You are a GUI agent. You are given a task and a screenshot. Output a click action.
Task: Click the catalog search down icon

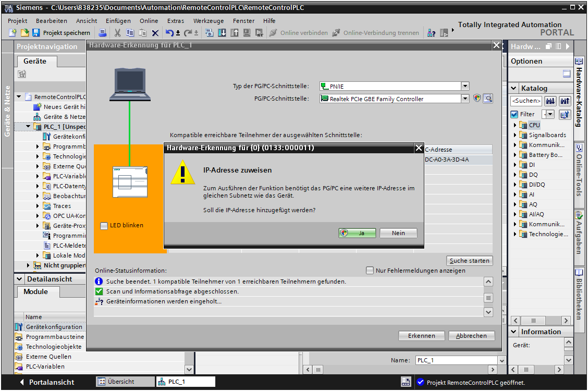pos(550,101)
